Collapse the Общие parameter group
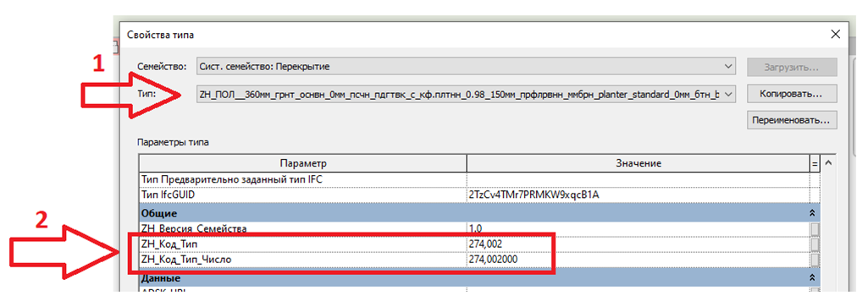Screen dimensions: 868x307 click(813, 212)
